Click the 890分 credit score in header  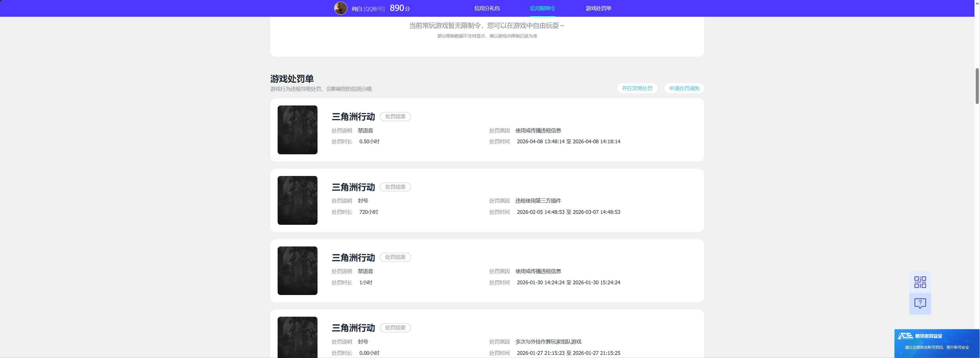tap(400, 8)
